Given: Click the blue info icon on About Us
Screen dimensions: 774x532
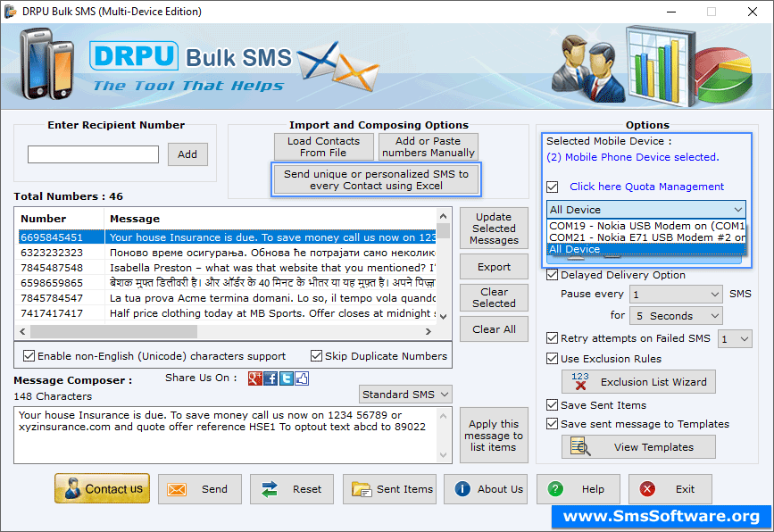Looking at the screenshot, I should pyautogui.click(x=462, y=489).
